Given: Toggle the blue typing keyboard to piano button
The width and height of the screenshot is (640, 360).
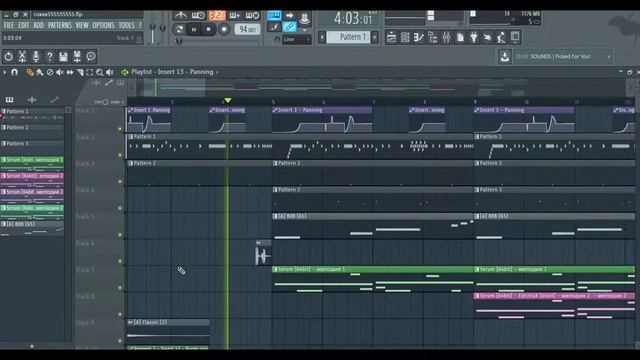Looking at the screenshot, I should [274, 16].
